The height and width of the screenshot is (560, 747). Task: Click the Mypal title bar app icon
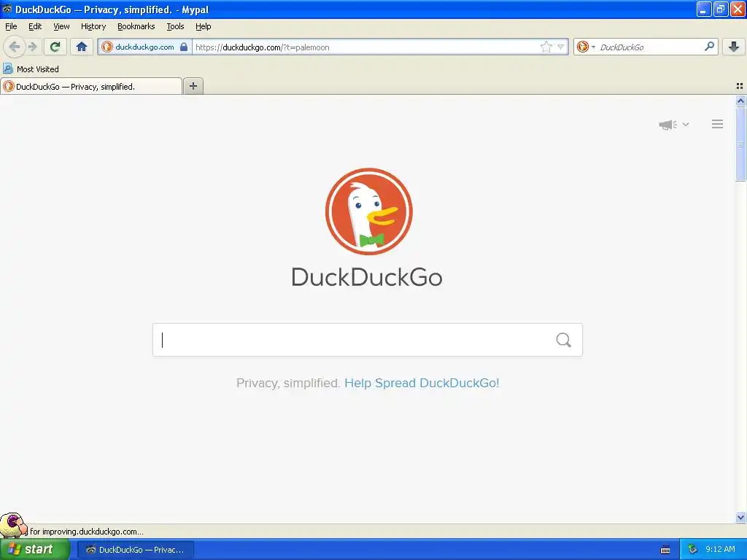click(7, 9)
